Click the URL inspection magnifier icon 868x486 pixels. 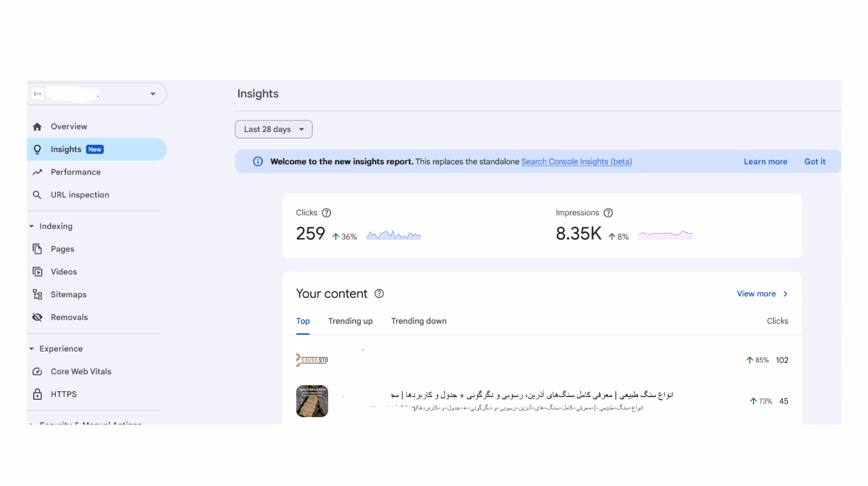click(37, 195)
